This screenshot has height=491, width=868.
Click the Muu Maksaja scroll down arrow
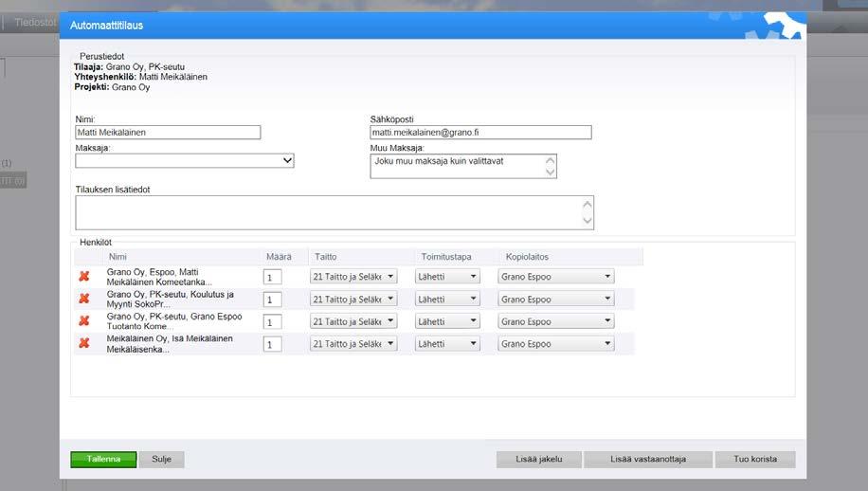coord(550,173)
